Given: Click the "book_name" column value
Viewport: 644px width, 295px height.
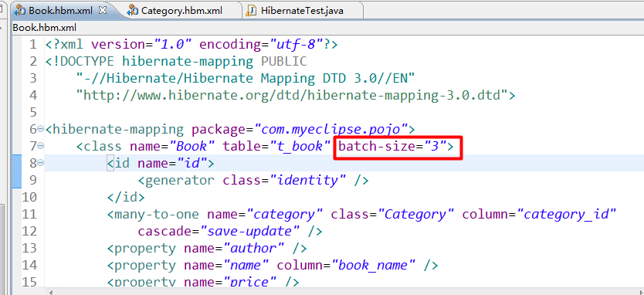Looking at the screenshot, I should pyautogui.click(x=373, y=265).
